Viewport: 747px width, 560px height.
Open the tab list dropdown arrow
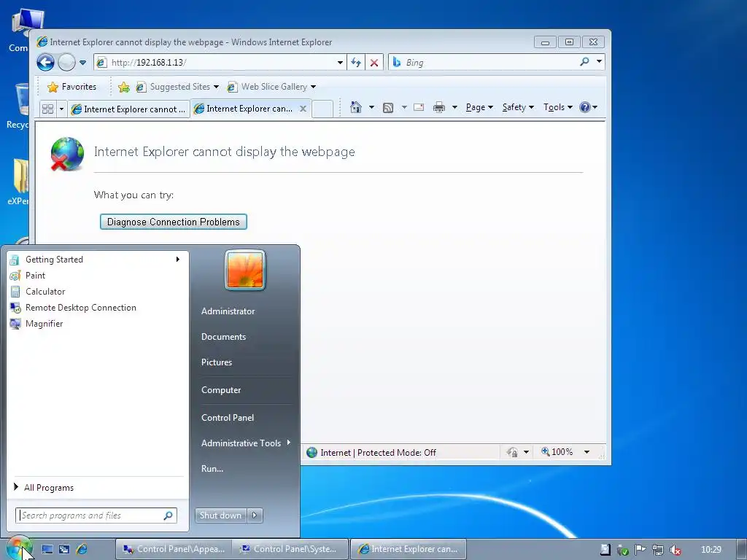click(61, 109)
